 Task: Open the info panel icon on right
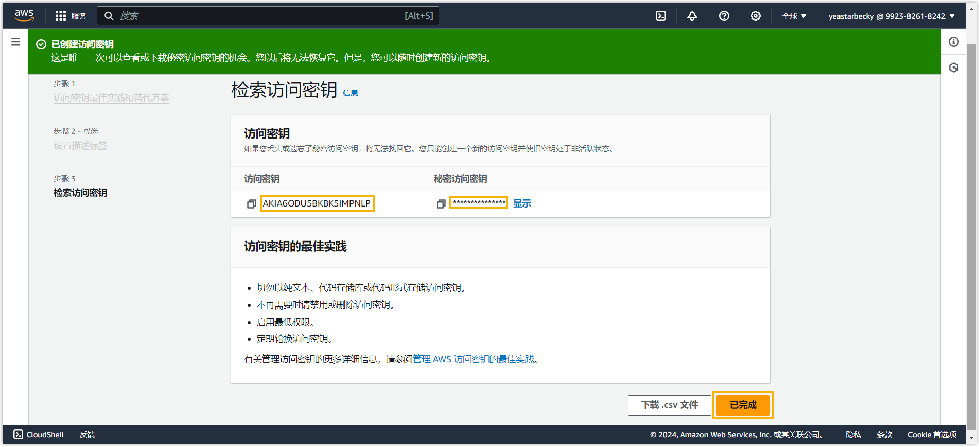coord(954,42)
